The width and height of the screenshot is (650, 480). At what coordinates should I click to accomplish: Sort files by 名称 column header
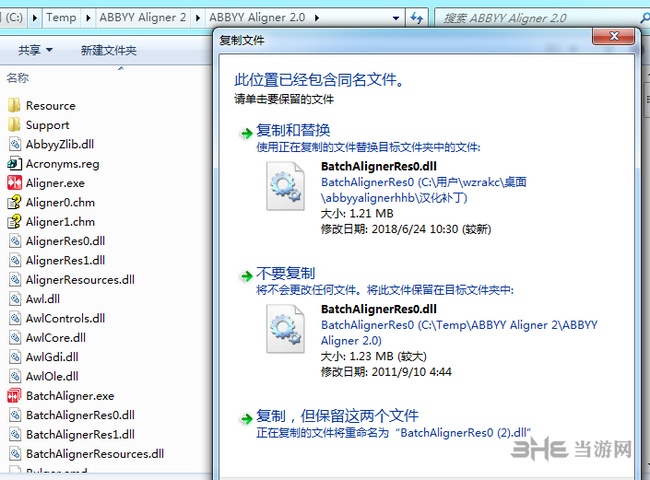[17, 78]
